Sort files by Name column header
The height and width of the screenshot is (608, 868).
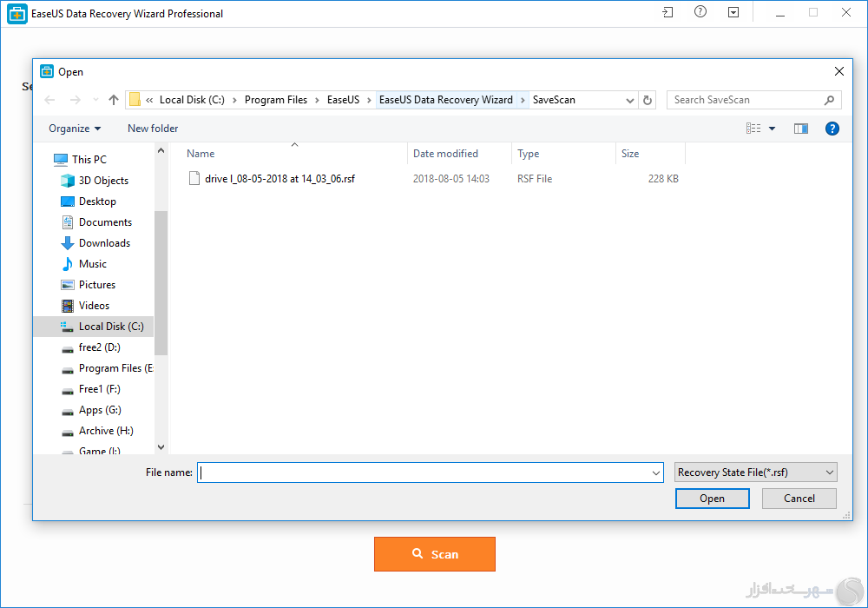point(294,154)
